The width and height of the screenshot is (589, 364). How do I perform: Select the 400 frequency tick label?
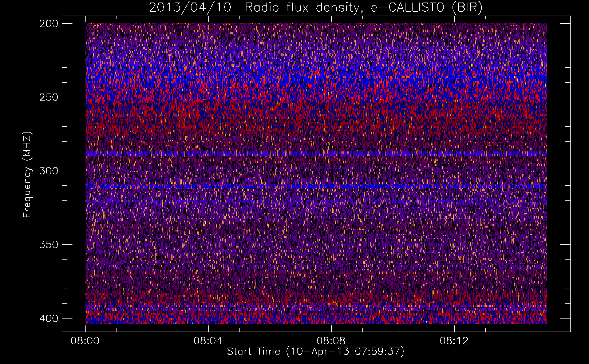click(x=48, y=318)
